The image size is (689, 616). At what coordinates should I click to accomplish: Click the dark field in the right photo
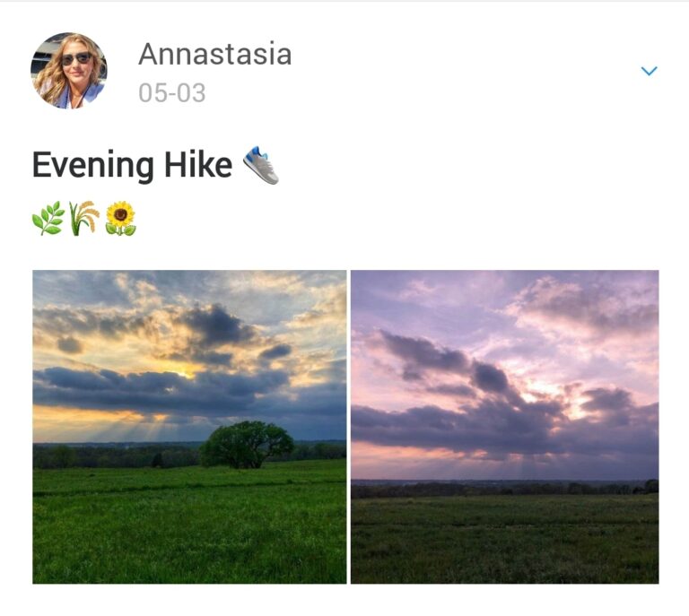point(504,540)
